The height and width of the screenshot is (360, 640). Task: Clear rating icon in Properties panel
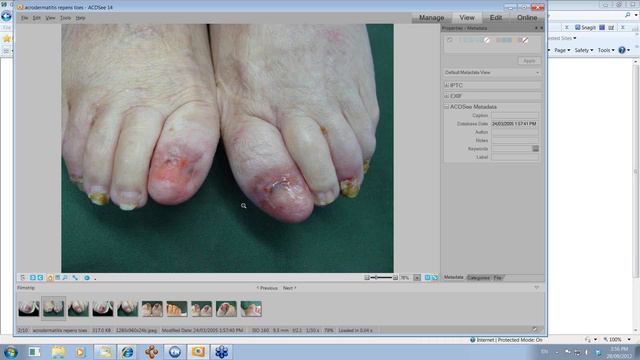487,40
